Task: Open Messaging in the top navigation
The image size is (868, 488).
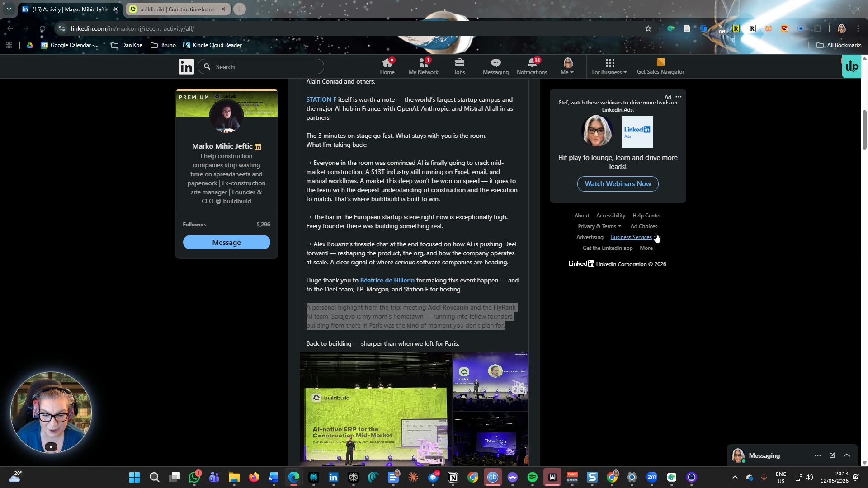Action: point(495,66)
